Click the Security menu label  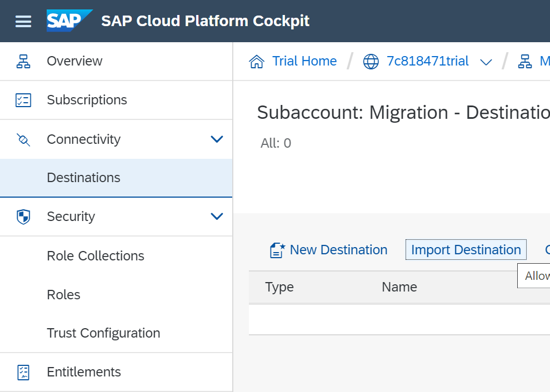[x=71, y=217]
